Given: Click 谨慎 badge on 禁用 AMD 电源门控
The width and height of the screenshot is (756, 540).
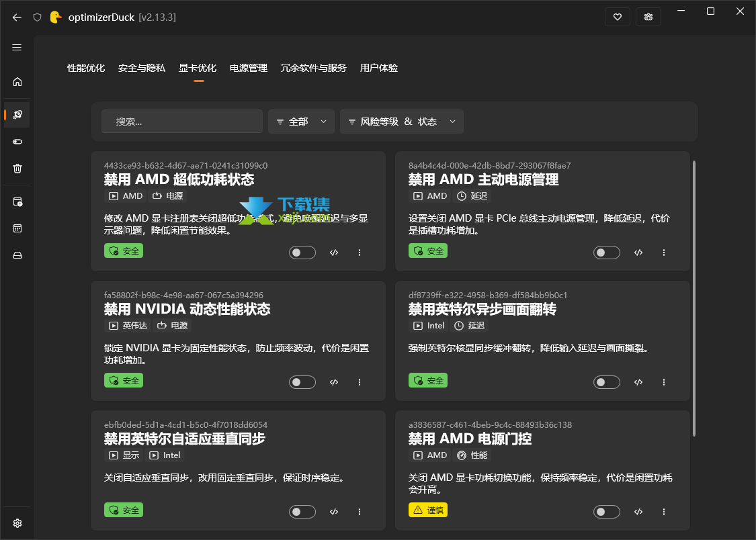Looking at the screenshot, I should 427,510.
